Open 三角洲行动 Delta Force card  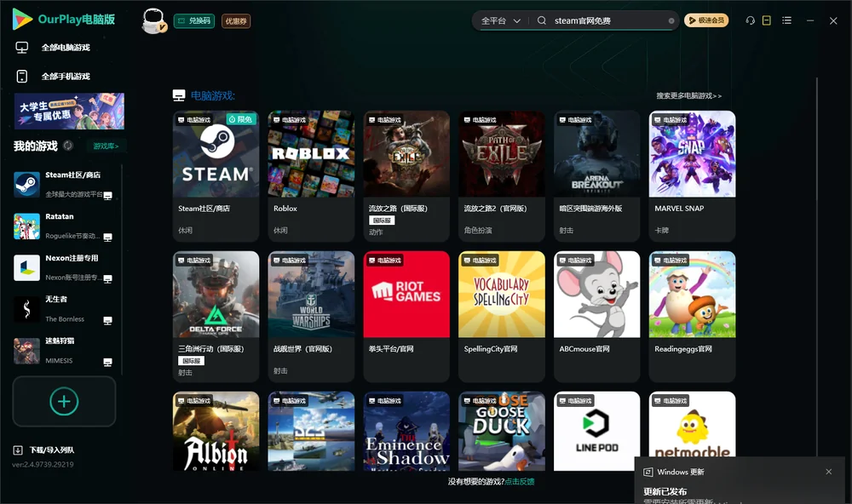[216, 317]
